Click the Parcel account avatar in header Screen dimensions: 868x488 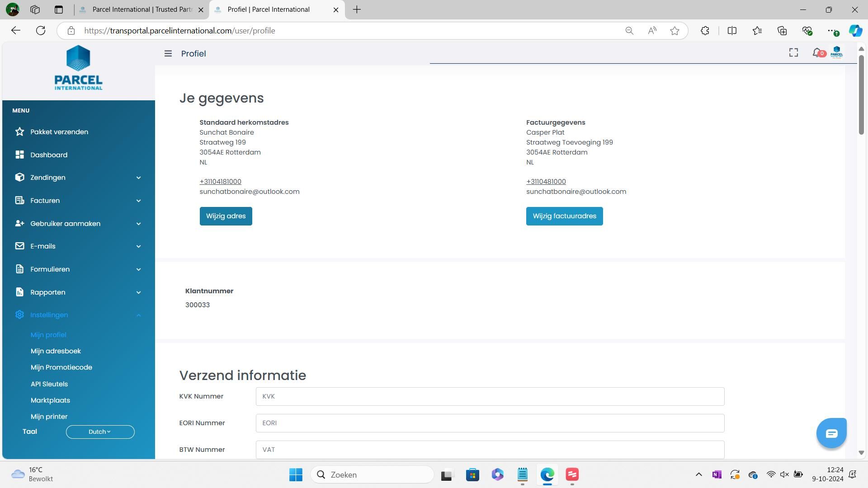coord(836,52)
